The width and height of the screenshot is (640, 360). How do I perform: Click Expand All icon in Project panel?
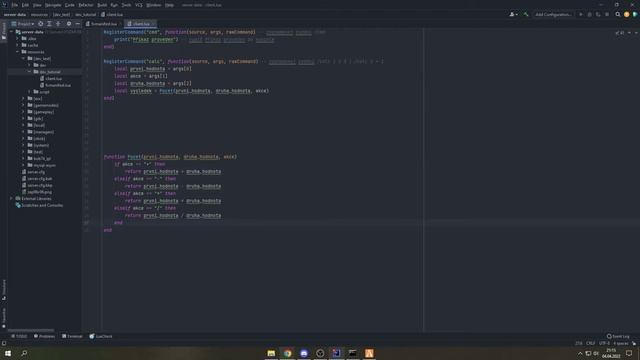click(x=49, y=24)
